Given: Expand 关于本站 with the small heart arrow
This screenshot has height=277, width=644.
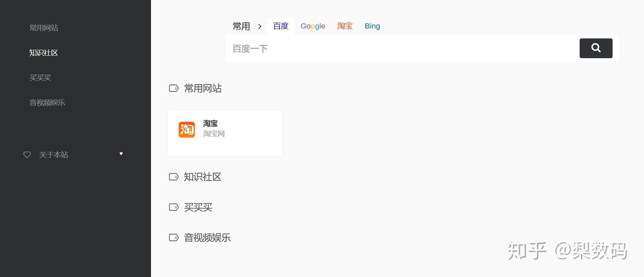Looking at the screenshot, I should pos(121,154).
